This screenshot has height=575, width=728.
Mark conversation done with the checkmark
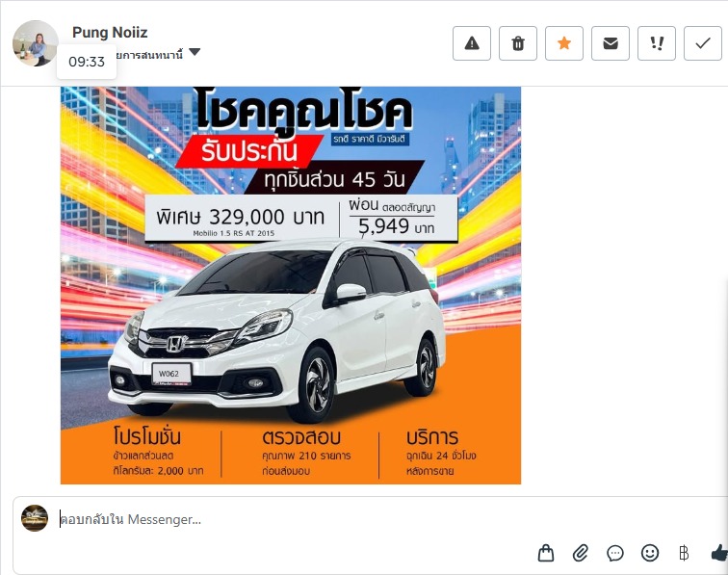(x=702, y=43)
